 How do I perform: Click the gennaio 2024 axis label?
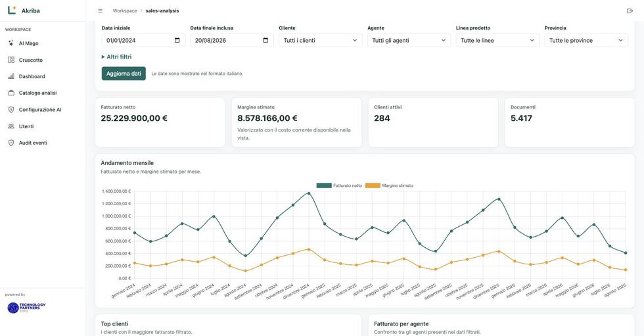(124, 291)
